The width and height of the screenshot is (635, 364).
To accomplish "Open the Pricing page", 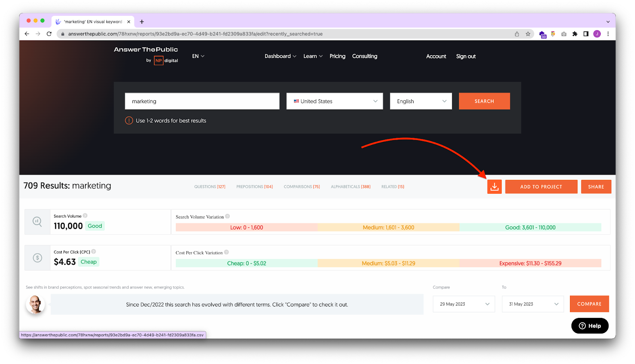I will pos(337,56).
